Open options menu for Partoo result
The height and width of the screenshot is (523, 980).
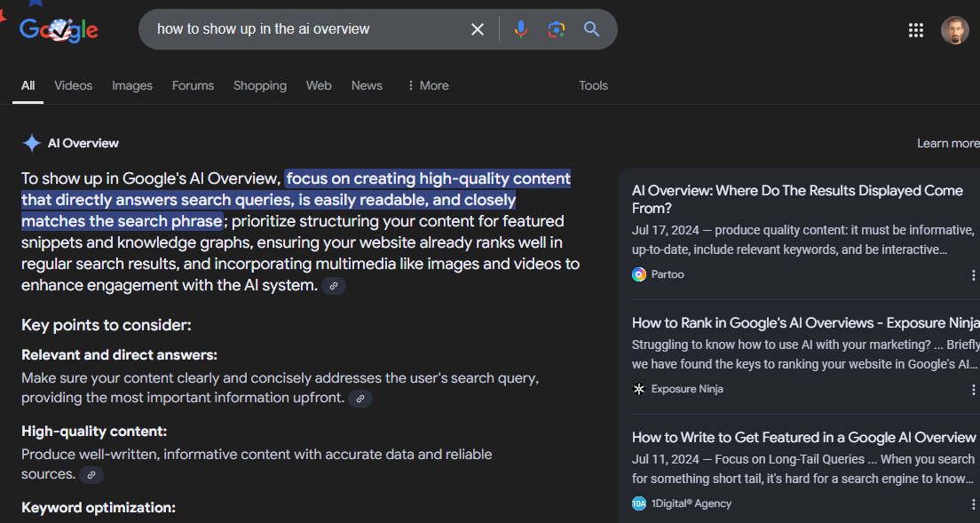[x=974, y=275]
